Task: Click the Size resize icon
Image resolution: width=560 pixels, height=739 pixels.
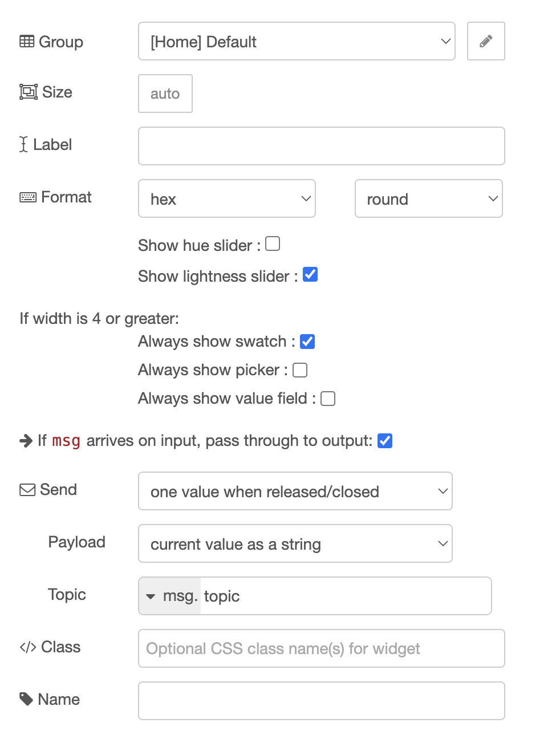Action: (27, 92)
